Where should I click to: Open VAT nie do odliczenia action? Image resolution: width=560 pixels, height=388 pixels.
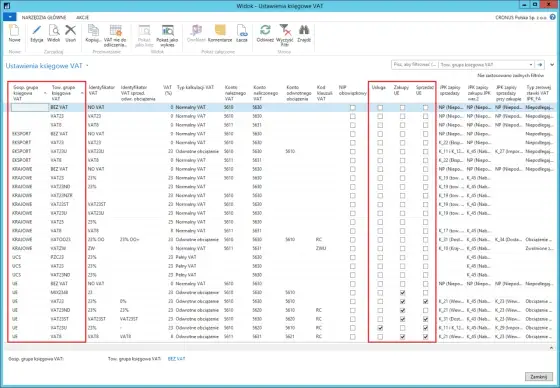coord(115,31)
